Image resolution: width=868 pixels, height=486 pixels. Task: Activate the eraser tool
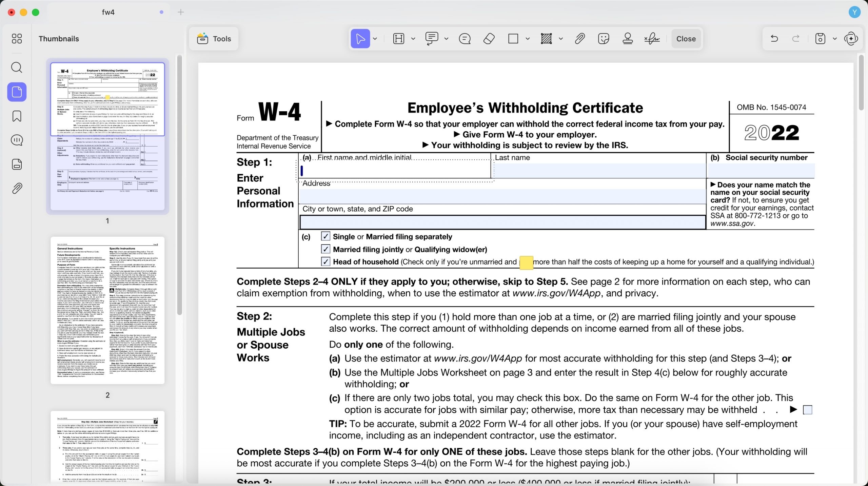pos(489,39)
